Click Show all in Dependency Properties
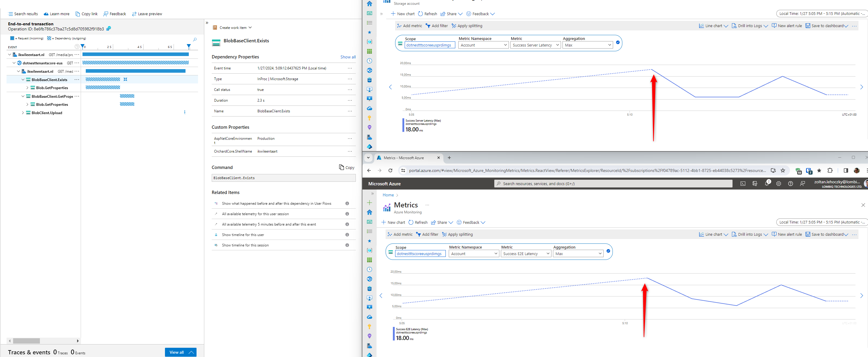 click(x=348, y=57)
